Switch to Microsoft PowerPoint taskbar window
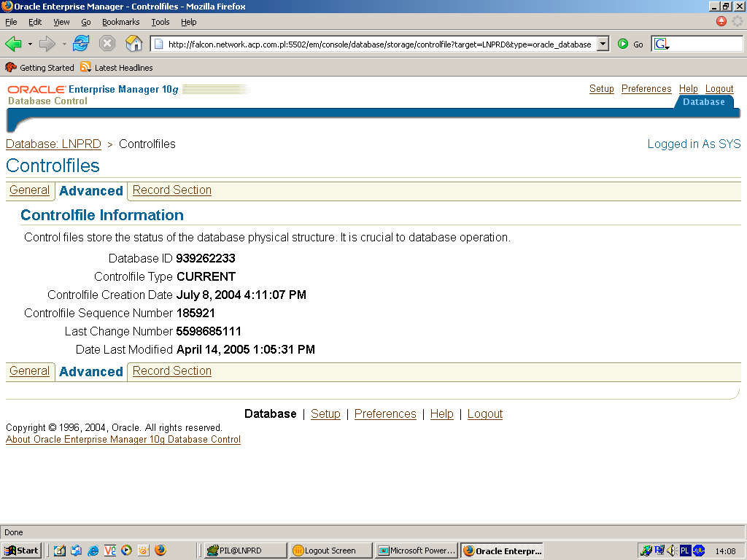 (x=417, y=551)
